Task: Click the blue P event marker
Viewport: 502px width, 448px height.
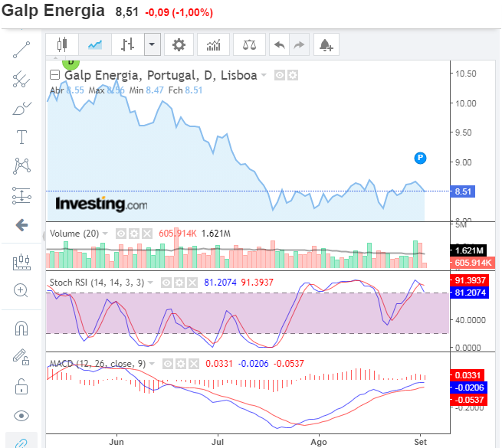Action: [x=420, y=158]
